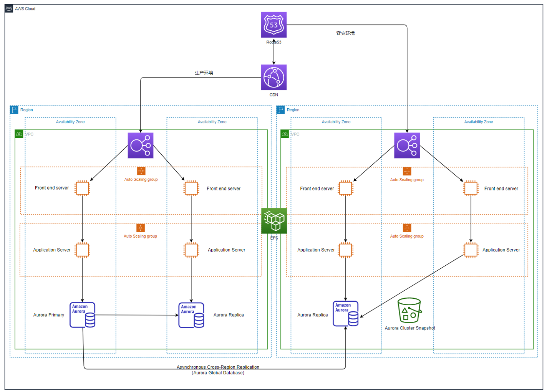Click the 容灾环境 connector label
547x392 pixels.
pos(345,33)
